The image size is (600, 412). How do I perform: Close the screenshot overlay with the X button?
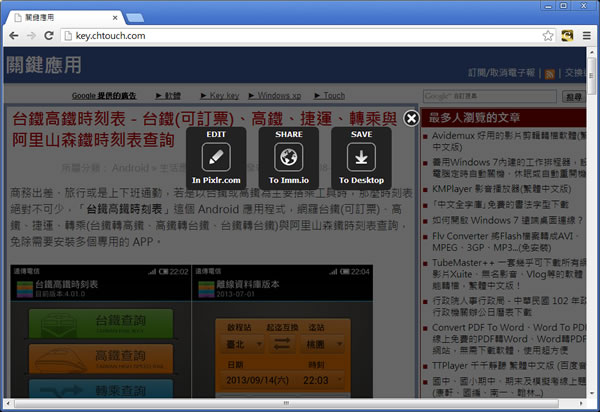tap(411, 119)
